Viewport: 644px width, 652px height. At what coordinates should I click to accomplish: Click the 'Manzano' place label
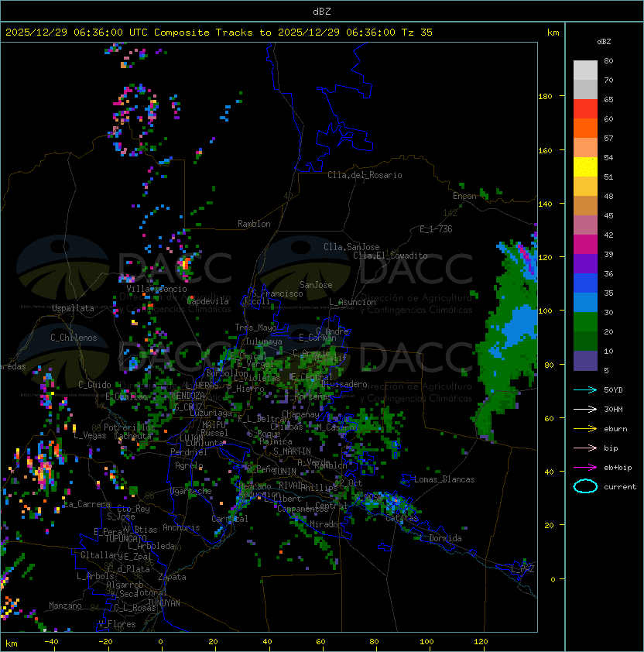pos(65,606)
